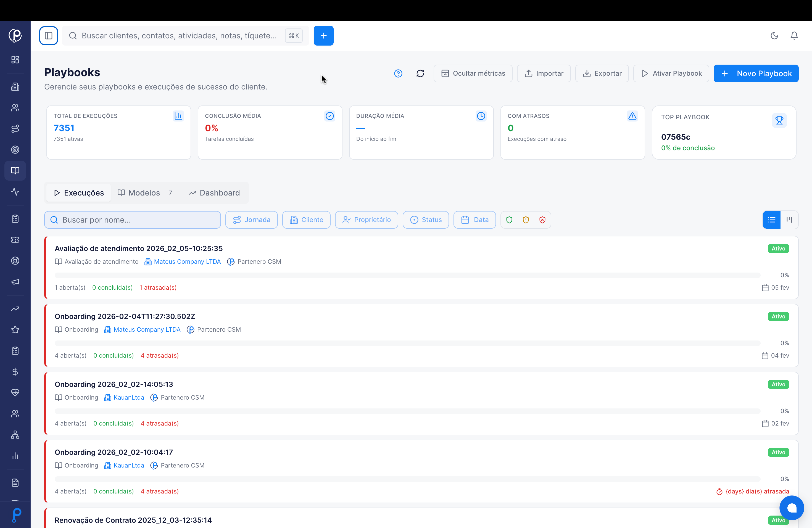The image size is (812, 528).
Task: Switch to the Dashboard tab
Action: click(x=214, y=193)
